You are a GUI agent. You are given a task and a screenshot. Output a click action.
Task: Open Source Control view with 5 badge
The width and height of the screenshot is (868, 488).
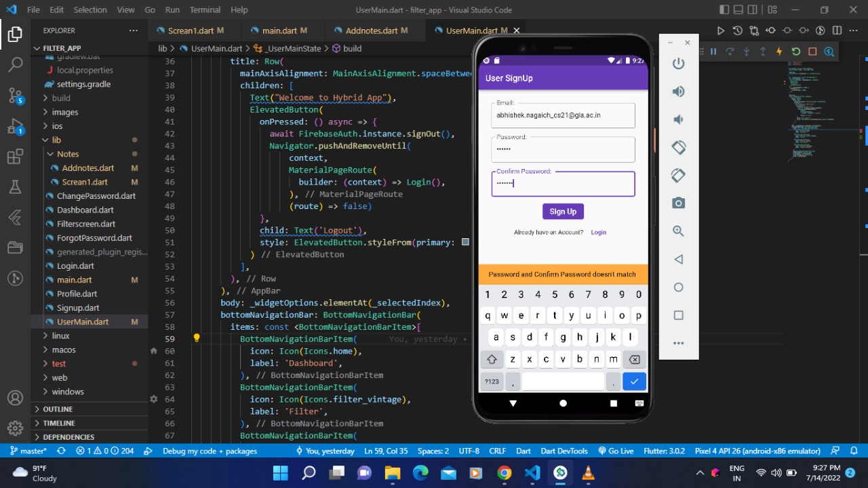[x=15, y=96]
